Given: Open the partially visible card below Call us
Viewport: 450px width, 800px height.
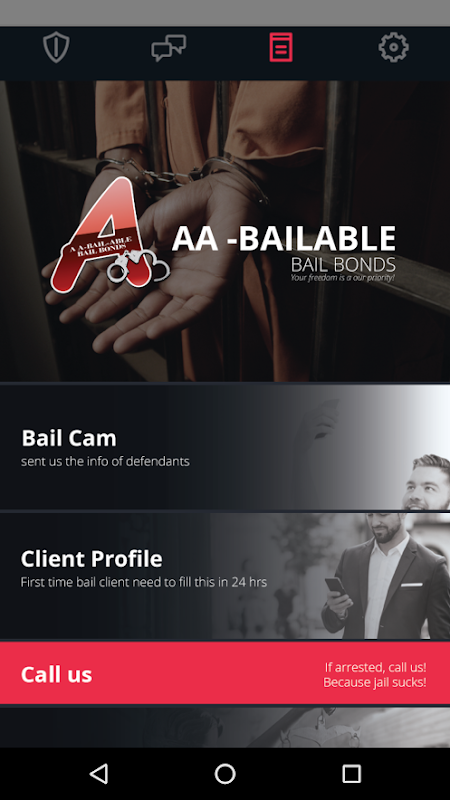Looking at the screenshot, I should click(225, 728).
